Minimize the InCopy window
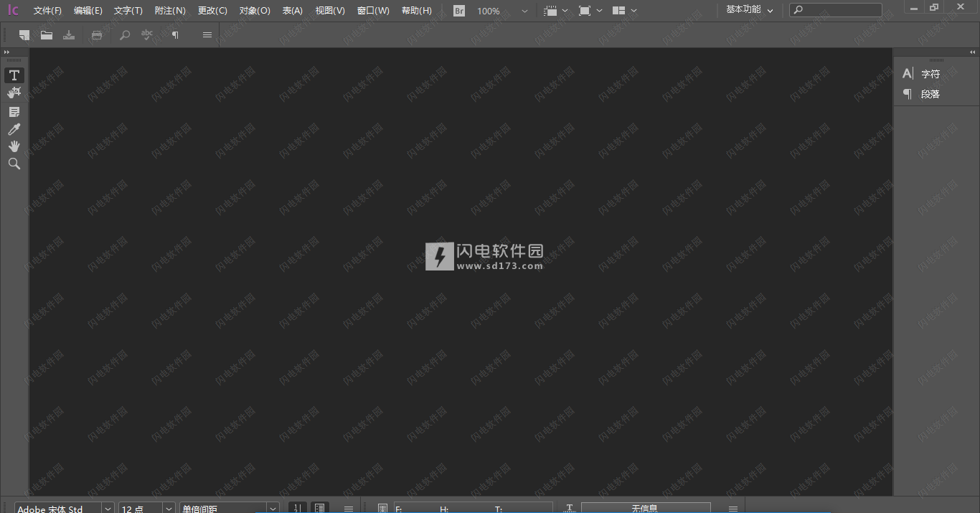Image resolution: width=980 pixels, height=513 pixels. point(913,8)
